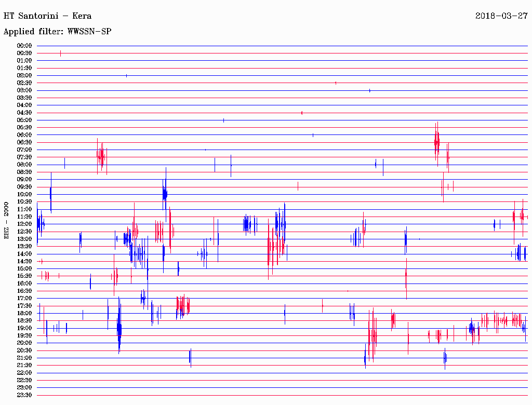Click the small red spike on the 00:30 trace
This screenshot has height=405, width=532.
[x=61, y=53]
